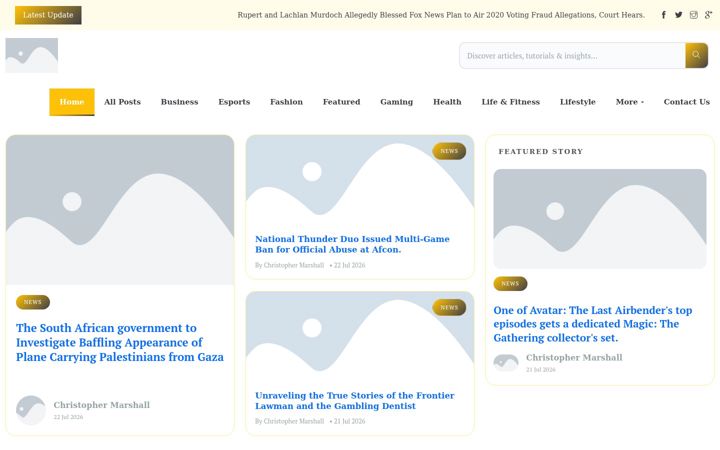This screenshot has height=450, width=720.
Task: Open the Google Plus social icon
Action: click(x=709, y=15)
